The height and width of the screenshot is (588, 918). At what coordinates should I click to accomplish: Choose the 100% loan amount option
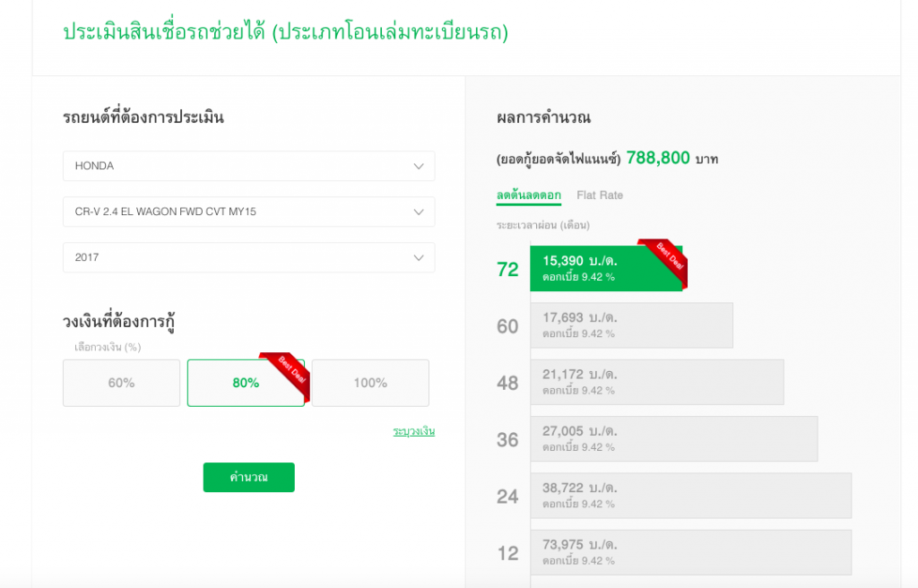[369, 382]
